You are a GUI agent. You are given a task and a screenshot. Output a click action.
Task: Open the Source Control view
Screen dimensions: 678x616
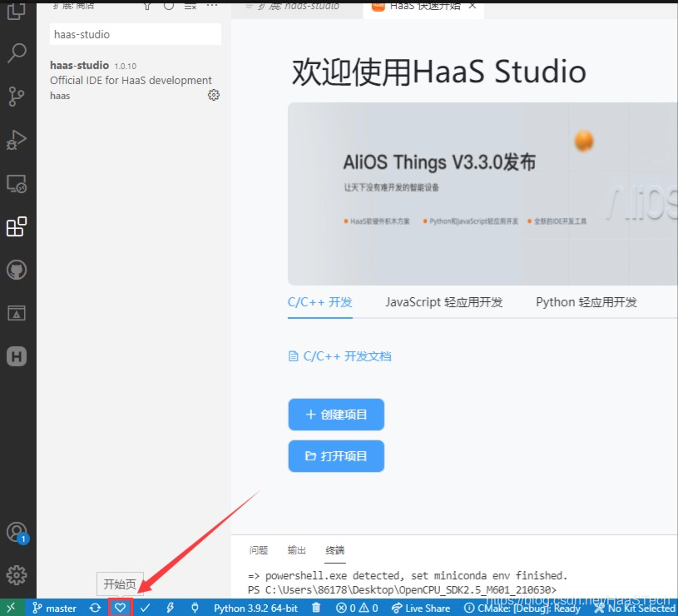[18, 96]
